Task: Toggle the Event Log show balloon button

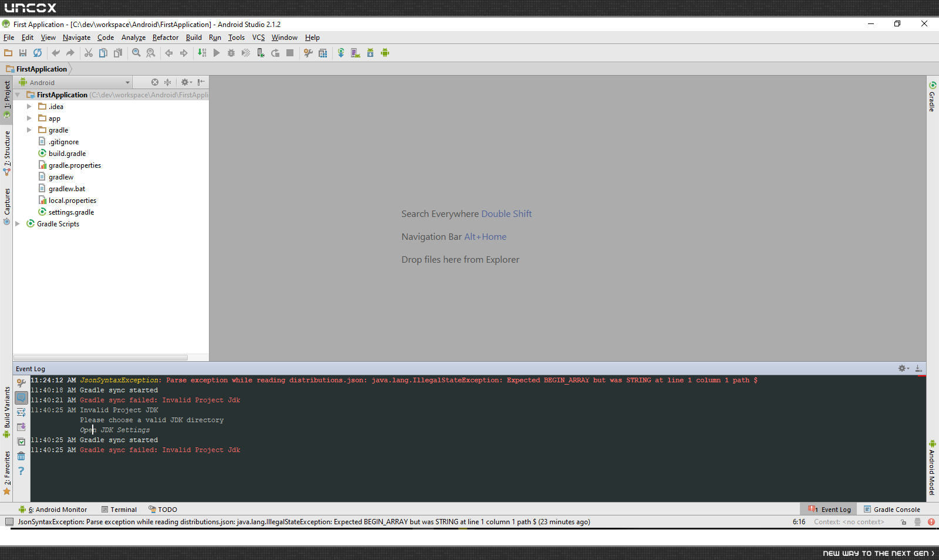Action: point(21,398)
